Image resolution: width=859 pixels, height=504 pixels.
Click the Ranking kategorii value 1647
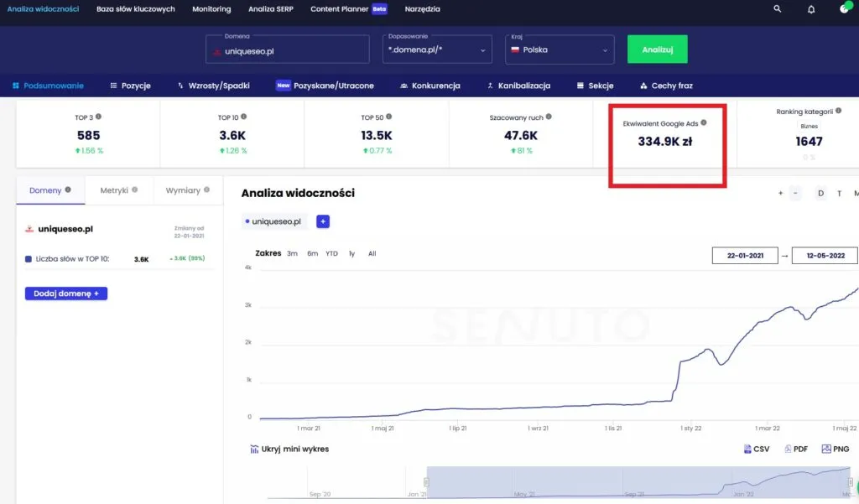coord(810,142)
